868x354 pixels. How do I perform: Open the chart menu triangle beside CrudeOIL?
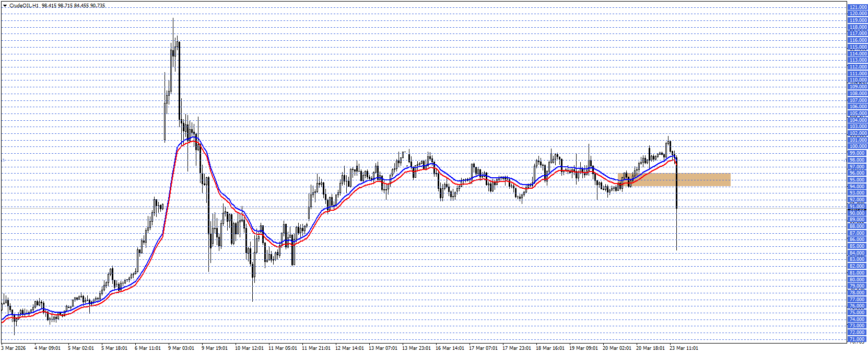coord(5,6)
